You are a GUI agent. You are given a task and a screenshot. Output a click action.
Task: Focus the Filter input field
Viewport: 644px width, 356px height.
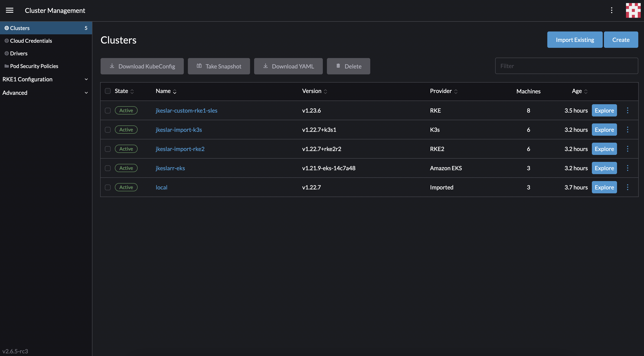(567, 66)
